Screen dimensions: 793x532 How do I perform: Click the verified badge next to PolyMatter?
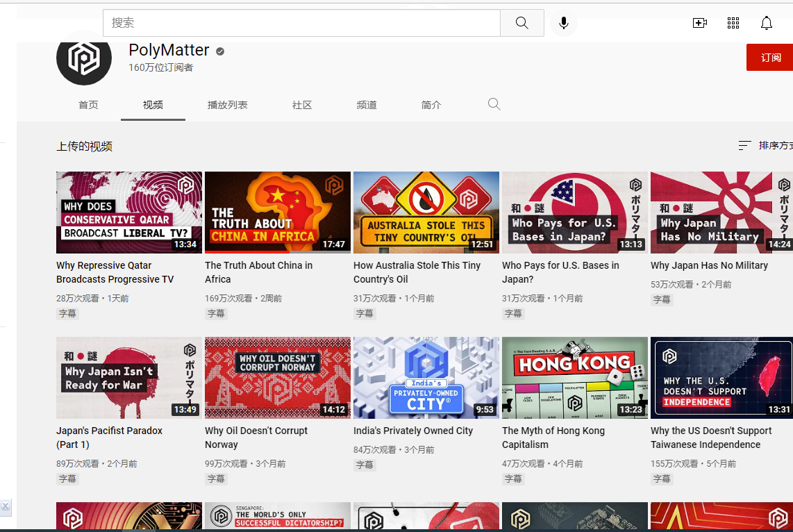pyautogui.click(x=220, y=51)
